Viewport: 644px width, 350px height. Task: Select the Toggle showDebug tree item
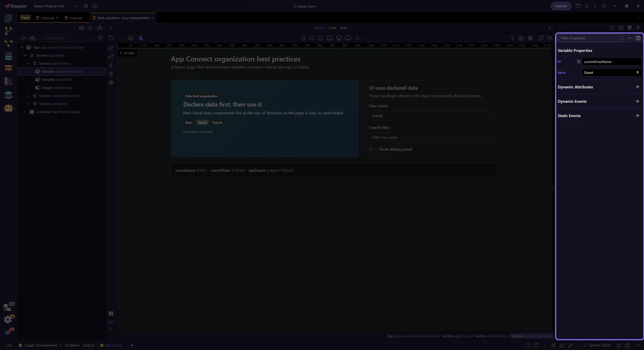click(x=57, y=88)
